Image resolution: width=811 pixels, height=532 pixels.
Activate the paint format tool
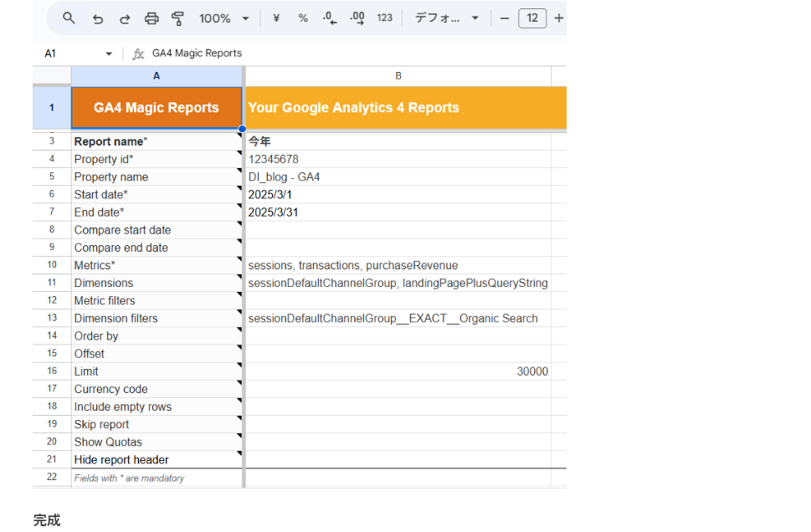click(178, 18)
